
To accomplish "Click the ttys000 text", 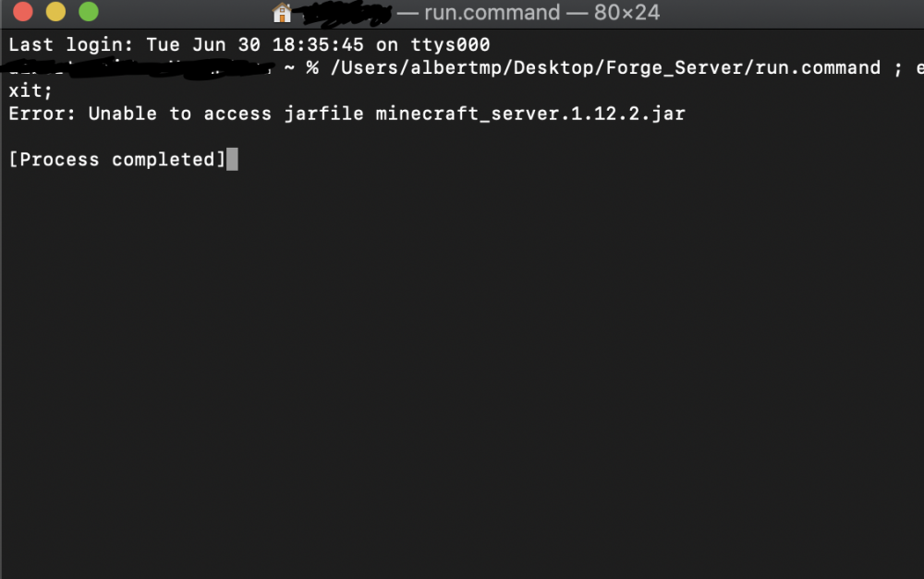I will pyautogui.click(x=450, y=44).
